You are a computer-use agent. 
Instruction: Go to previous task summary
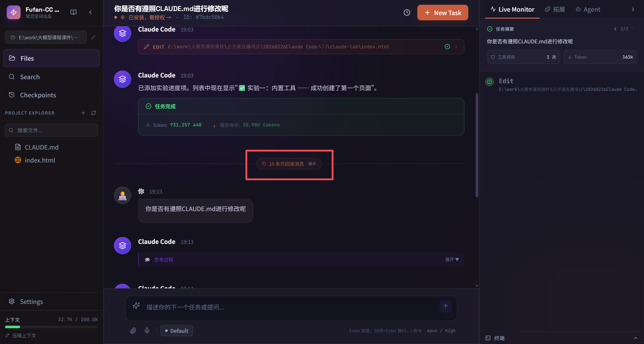point(615,29)
